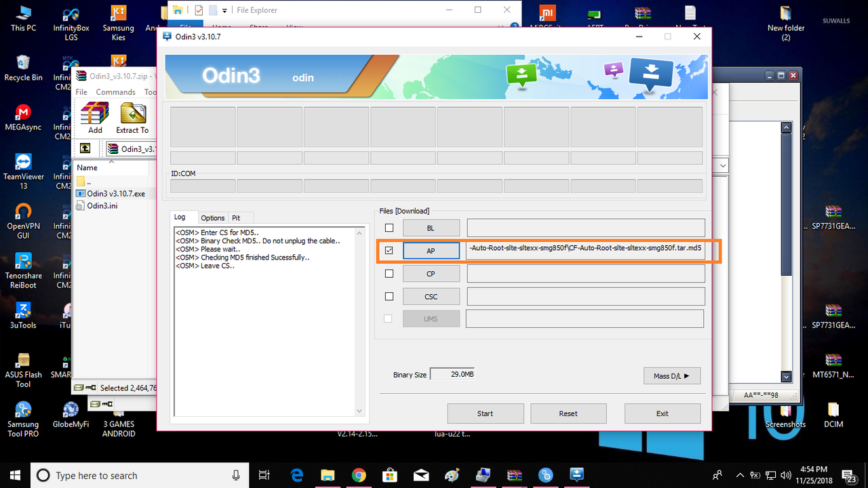Open Samsung Tool PRO desktop icon
This screenshot has width=868, height=488.
tap(23, 419)
